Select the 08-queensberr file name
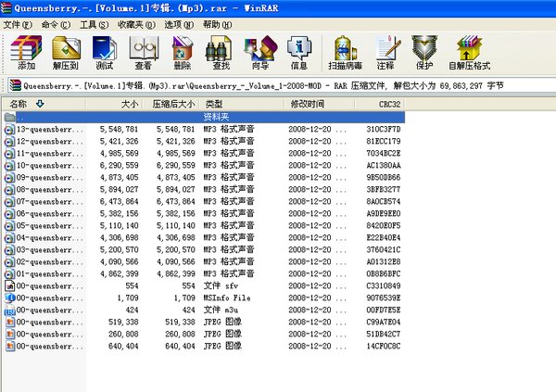This screenshot has width=556, height=392. 50,190
